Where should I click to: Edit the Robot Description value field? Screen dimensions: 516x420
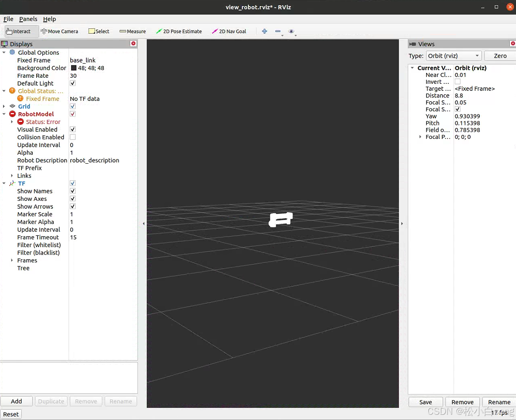(103, 160)
